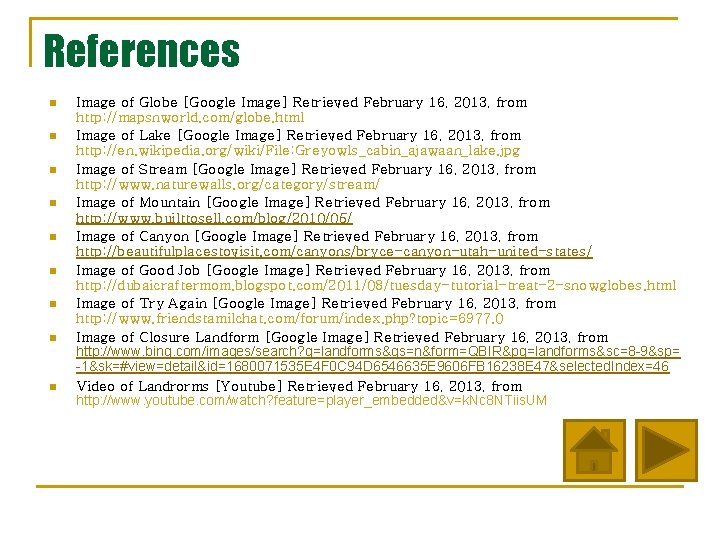Click the 'Image of Canyon' reference text
This screenshot has width=720, height=540.
click(x=307, y=236)
